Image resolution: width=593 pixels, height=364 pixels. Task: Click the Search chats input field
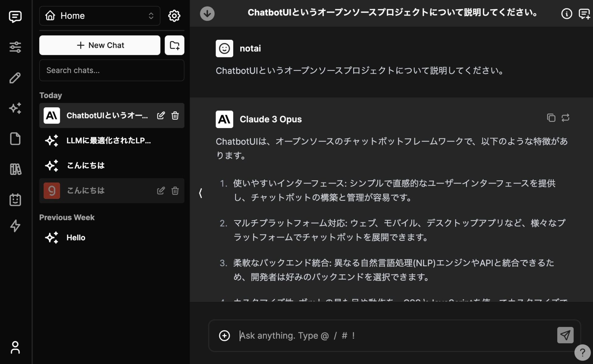111,70
